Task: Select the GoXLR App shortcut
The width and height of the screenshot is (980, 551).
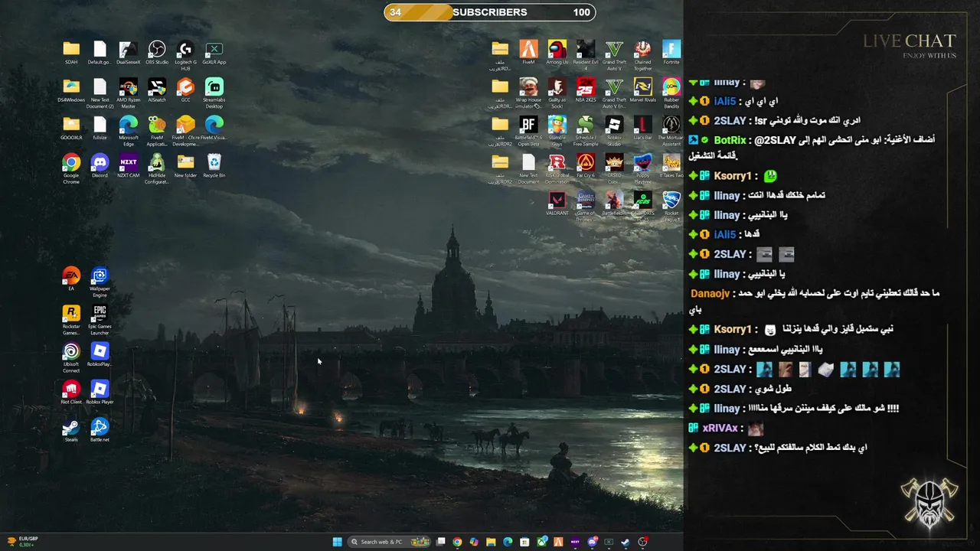Action: (x=214, y=53)
